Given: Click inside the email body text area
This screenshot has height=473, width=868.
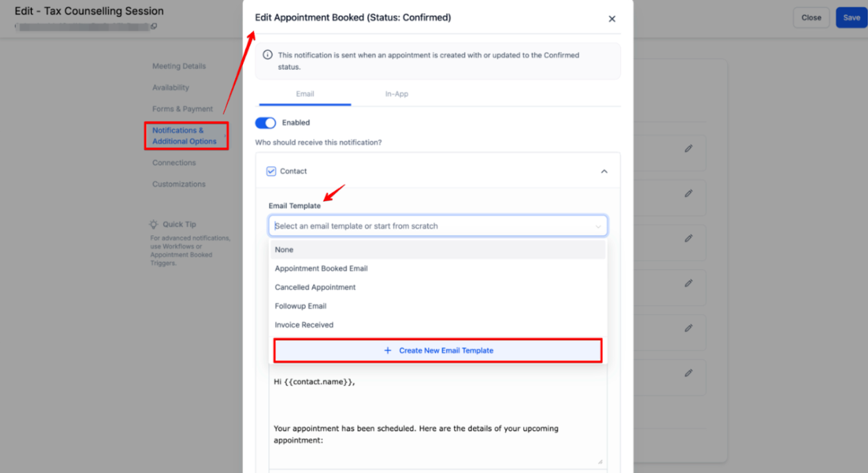Looking at the screenshot, I should point(438,413).
